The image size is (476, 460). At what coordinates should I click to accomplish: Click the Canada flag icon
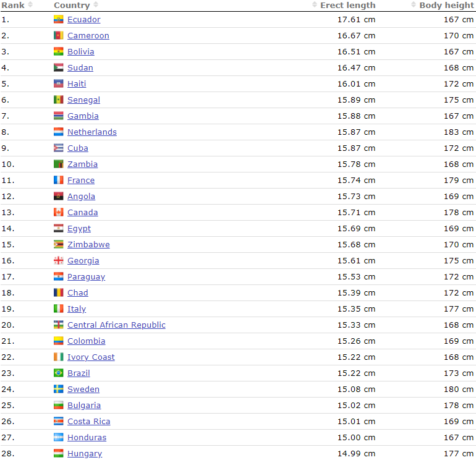click(59, 213)
